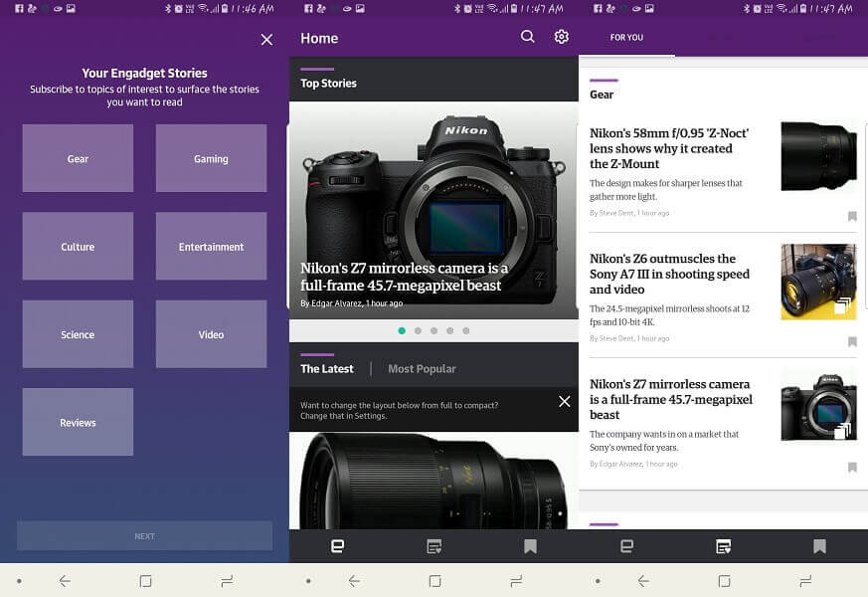Click "The 24.5-megapixel mirrorless shoots" summary
This screenshot has height=597, width=868.
tap(669, 315)
